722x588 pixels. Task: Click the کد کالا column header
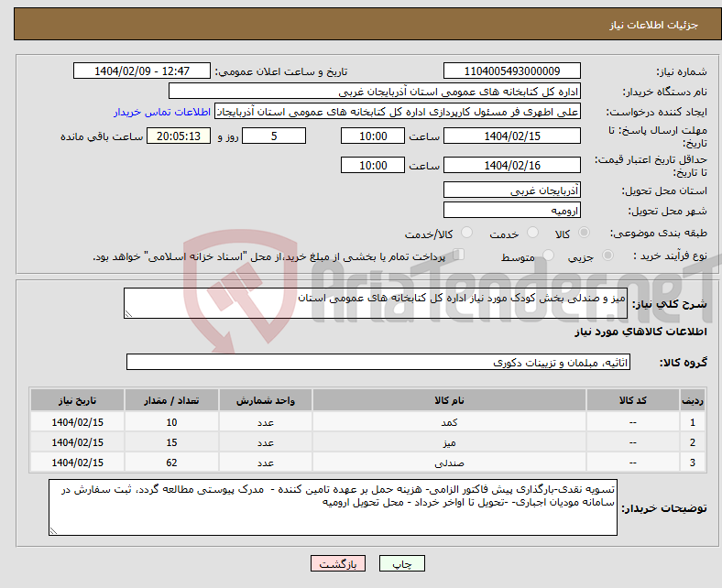(x=633, y=400)
